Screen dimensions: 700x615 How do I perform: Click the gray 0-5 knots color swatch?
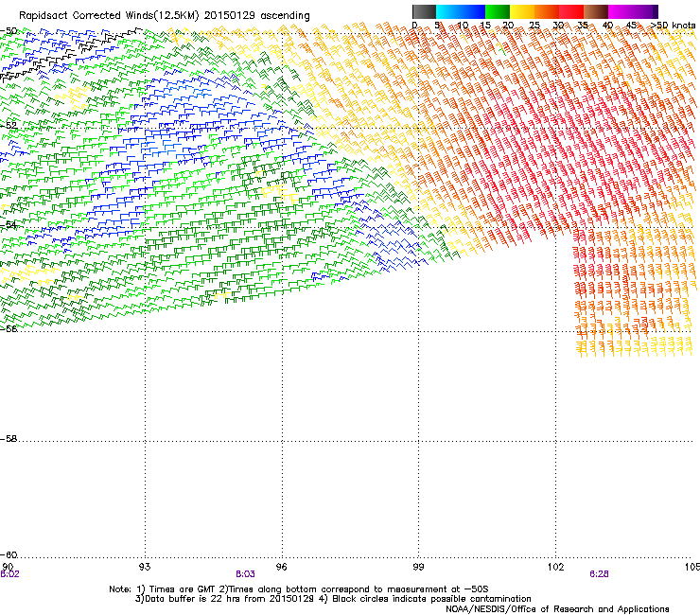(x=424, y=11)
